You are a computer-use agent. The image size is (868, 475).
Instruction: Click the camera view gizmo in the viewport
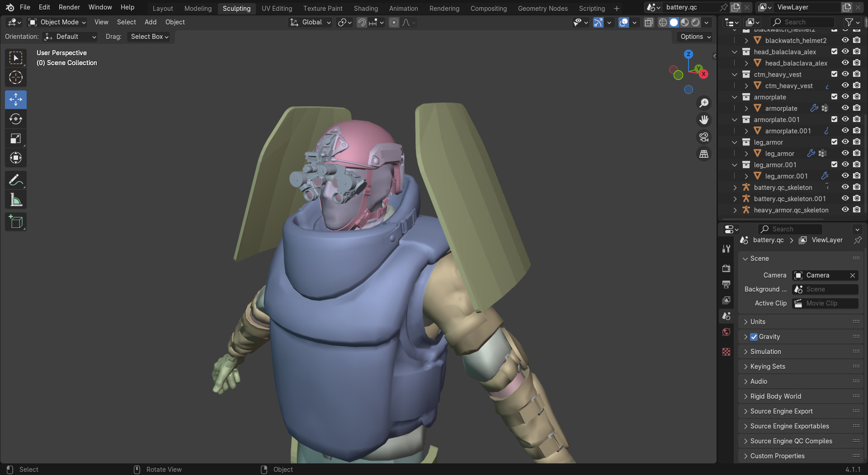(704, 137)
